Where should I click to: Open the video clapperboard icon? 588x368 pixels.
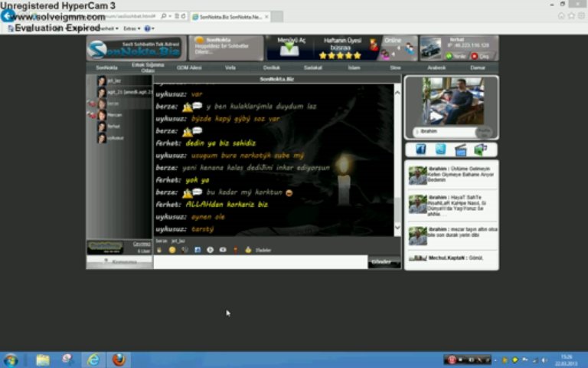pos(460,149)
